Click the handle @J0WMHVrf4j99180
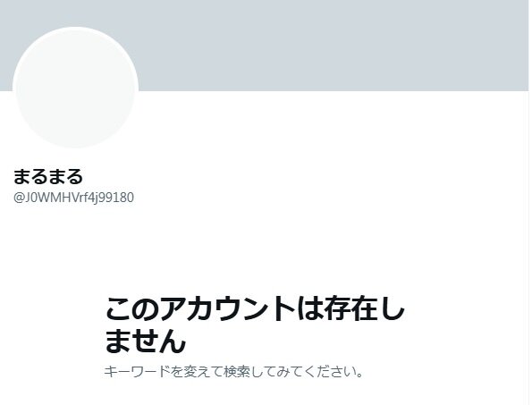Screen dimensions: 532x405 click(x=73, y=198)
